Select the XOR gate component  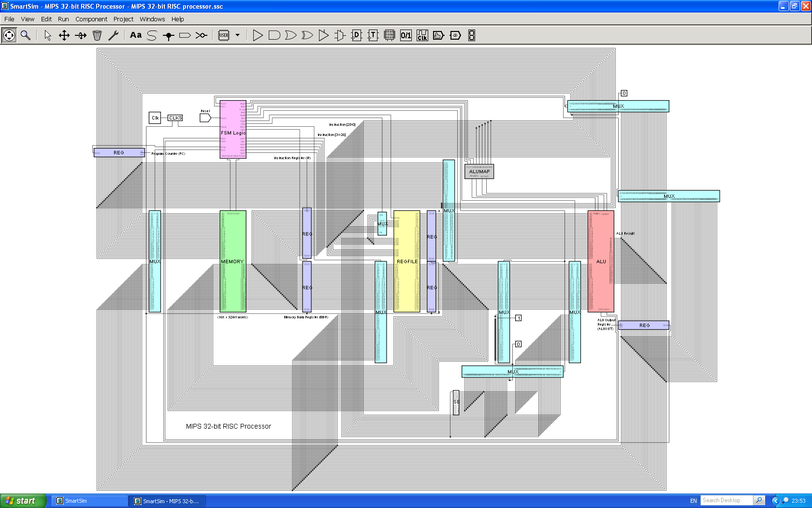[307, 35]
